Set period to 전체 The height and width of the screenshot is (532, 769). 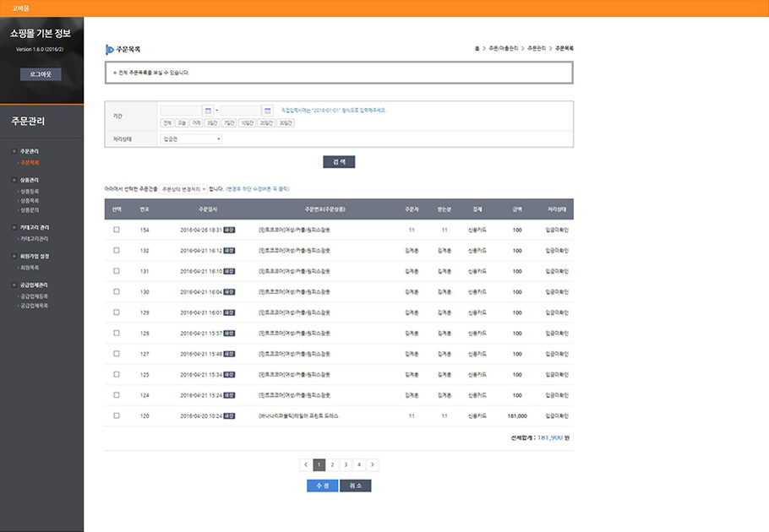coord(166,123)
